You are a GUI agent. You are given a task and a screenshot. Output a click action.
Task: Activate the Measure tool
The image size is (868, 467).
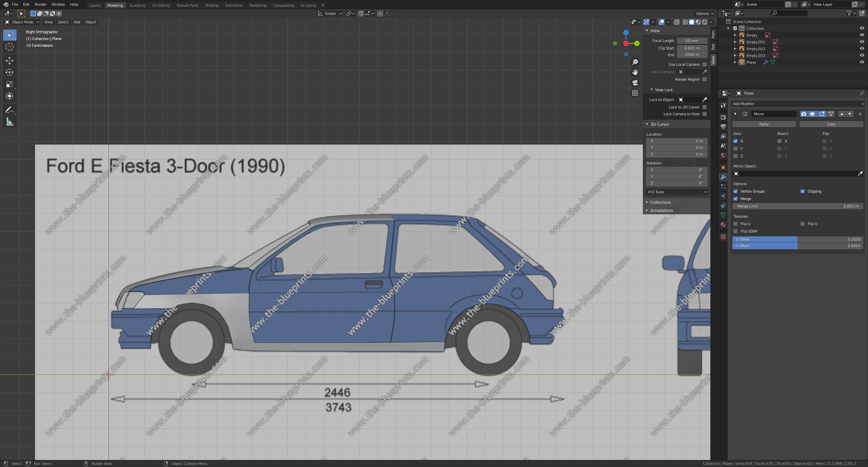click(x=9, y=122)
